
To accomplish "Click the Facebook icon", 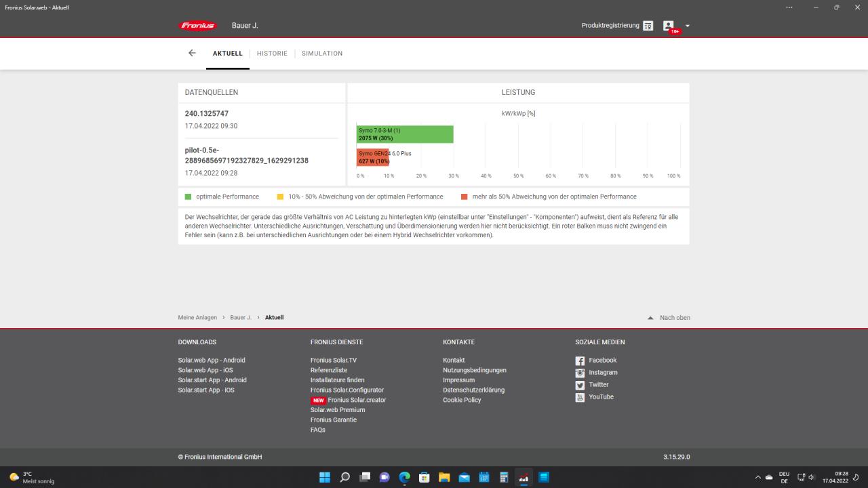I will (x=580, y=361).
